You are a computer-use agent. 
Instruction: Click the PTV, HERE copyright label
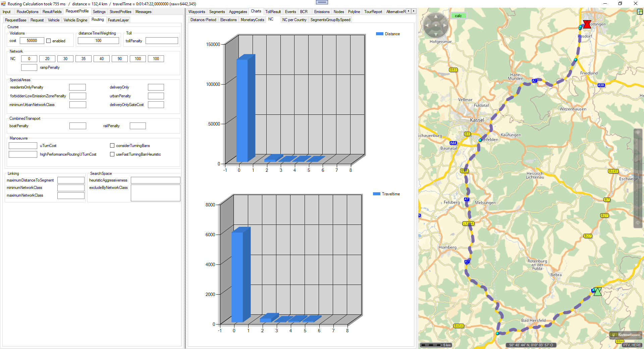tap(632, 345)
